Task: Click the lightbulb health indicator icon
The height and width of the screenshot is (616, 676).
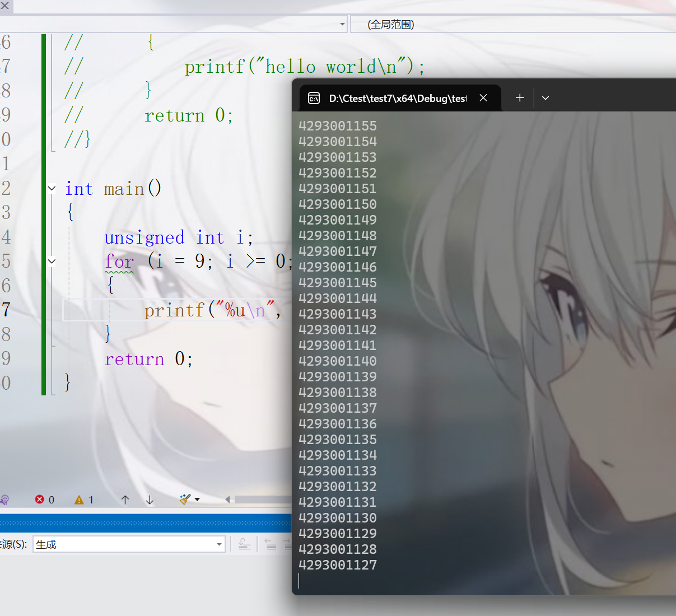Action: point(4,500)
